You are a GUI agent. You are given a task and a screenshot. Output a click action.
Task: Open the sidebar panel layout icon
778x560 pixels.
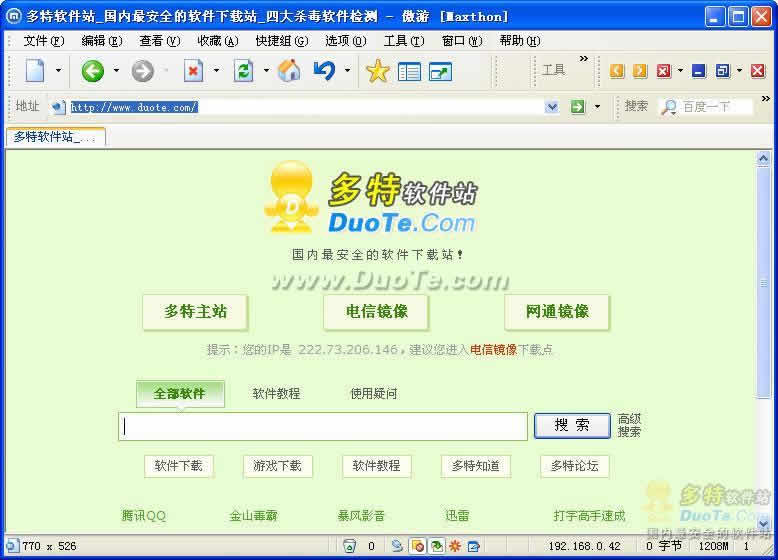(409, 72)
